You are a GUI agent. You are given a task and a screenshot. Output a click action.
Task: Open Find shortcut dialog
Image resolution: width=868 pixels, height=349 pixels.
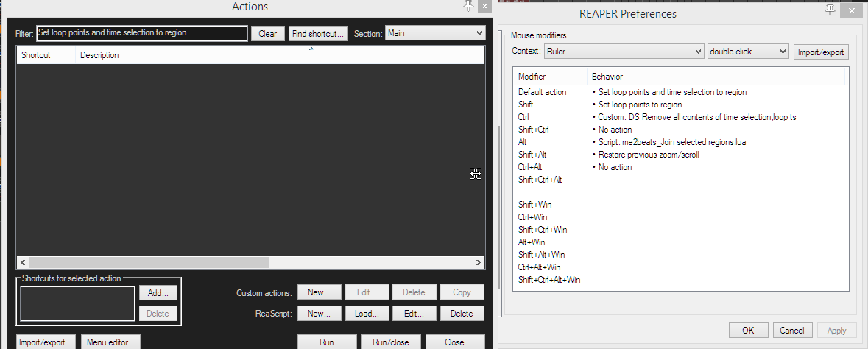pos(318,33)
